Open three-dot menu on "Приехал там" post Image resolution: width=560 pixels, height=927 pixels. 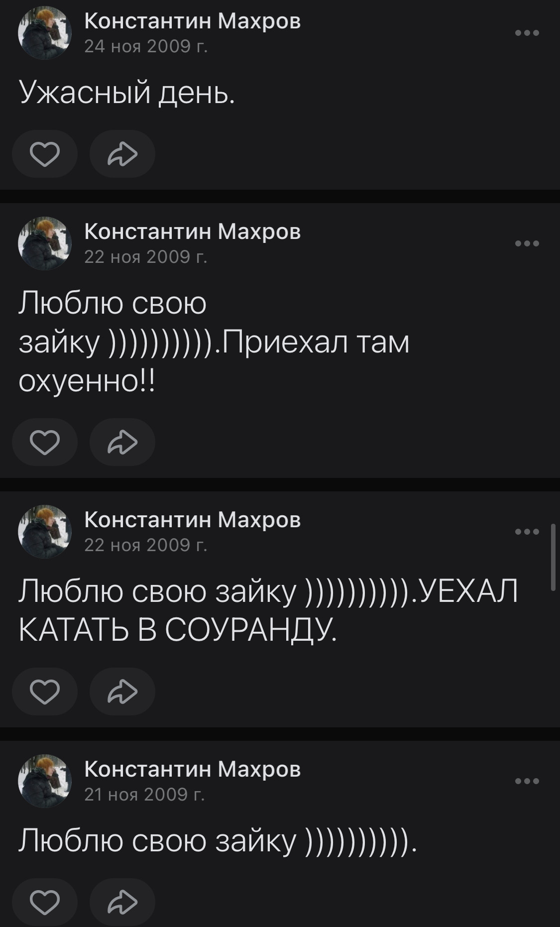[x=527, y=243]
